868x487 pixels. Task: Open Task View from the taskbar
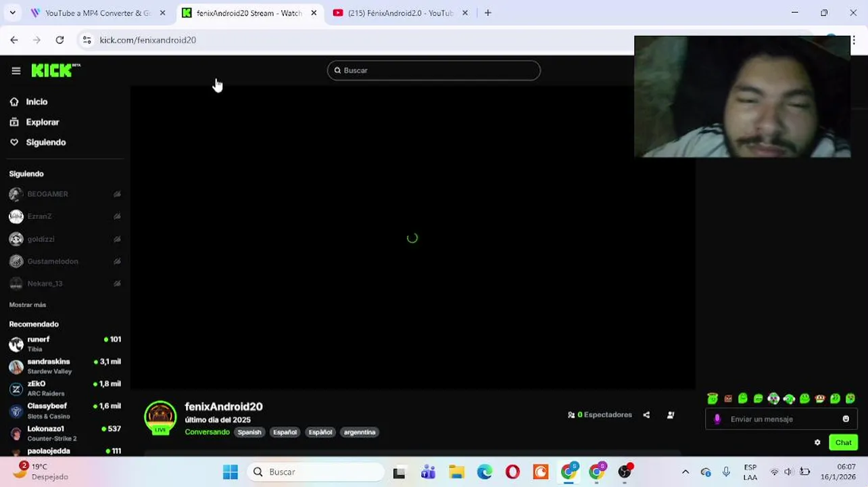pyautogui.click(x=399, y=472)
